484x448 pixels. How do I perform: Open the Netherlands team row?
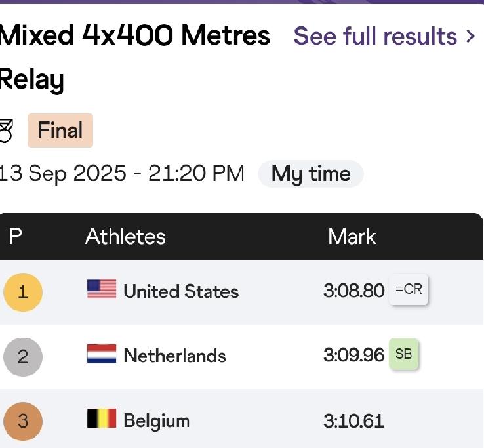pyautogui.click(x=241, y=357)
